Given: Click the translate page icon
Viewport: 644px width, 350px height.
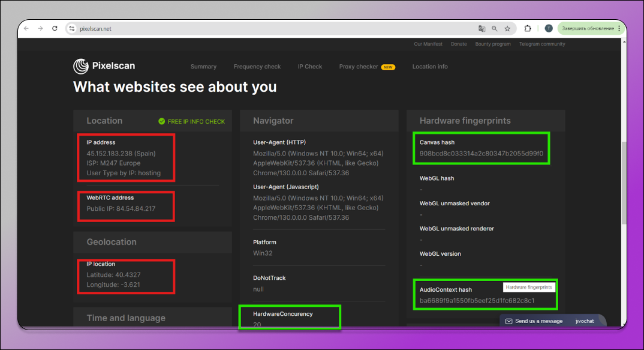Looking at the screenshot, I should pos(481,28).
